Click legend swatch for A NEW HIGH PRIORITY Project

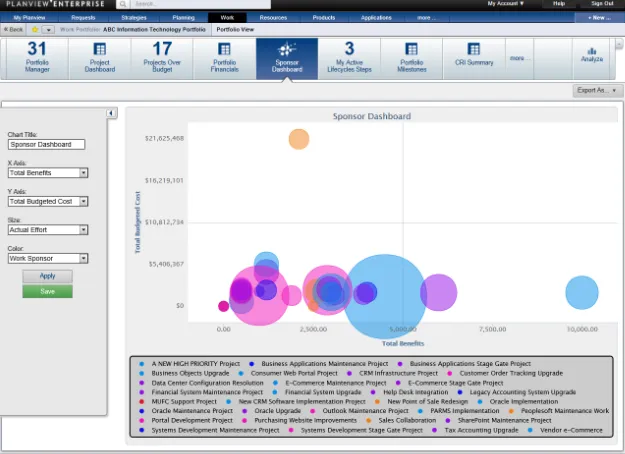(x=142, y=364)
